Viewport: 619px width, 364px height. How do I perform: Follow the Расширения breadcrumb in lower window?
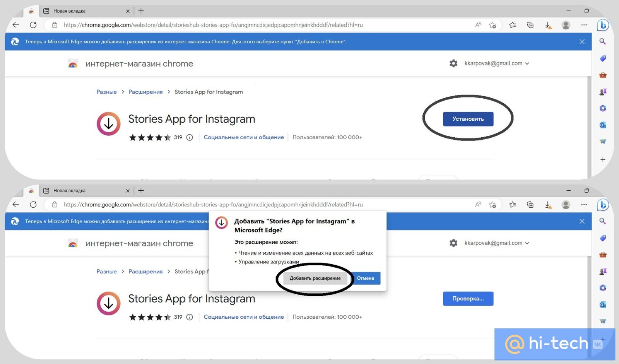point(145,272)
